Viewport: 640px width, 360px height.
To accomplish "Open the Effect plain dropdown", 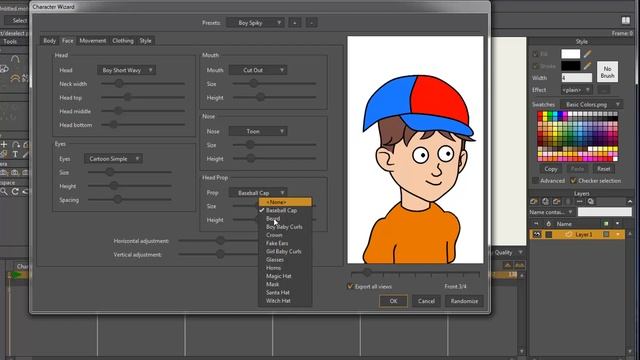I will (x=576, y=90).
